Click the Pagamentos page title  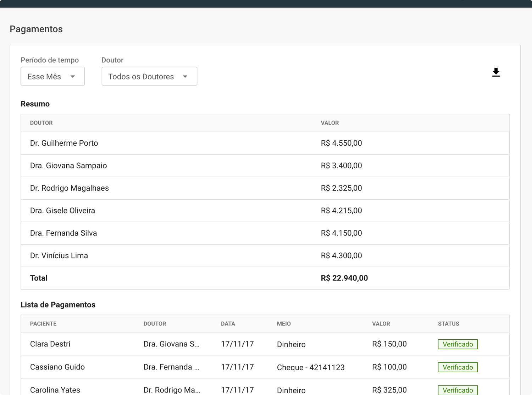click(x=36, y=29)
